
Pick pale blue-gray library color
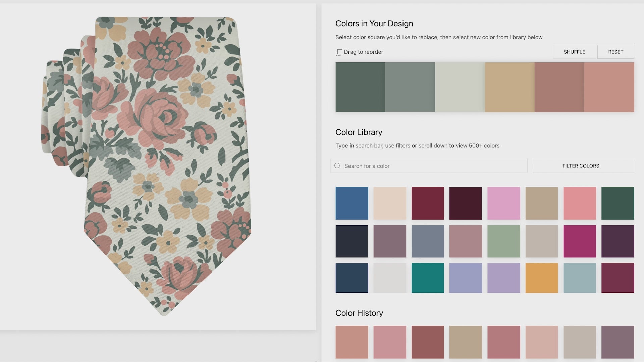tap(580, 278)
